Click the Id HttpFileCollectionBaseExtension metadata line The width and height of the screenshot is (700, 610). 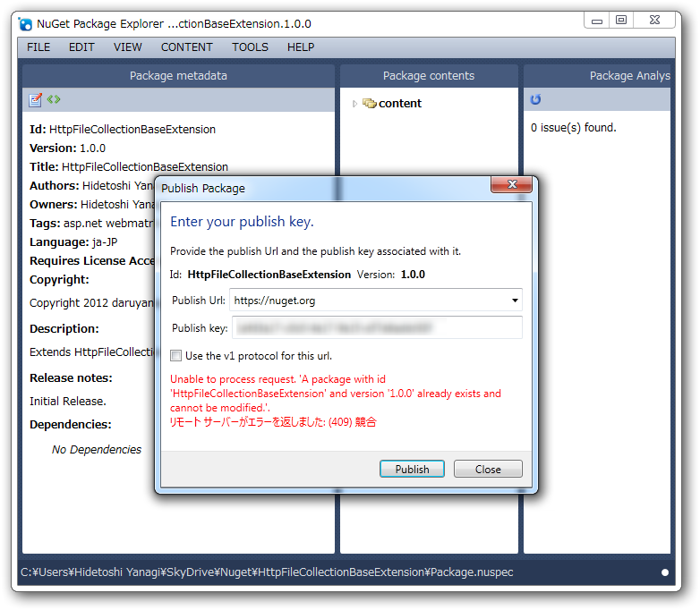tap(123, 130)
